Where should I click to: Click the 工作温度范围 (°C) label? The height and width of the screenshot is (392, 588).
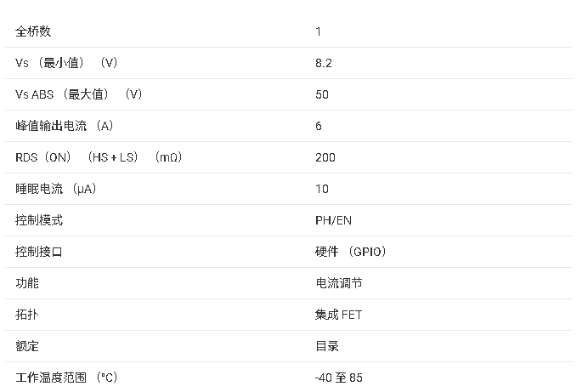(x=65, y=378)
